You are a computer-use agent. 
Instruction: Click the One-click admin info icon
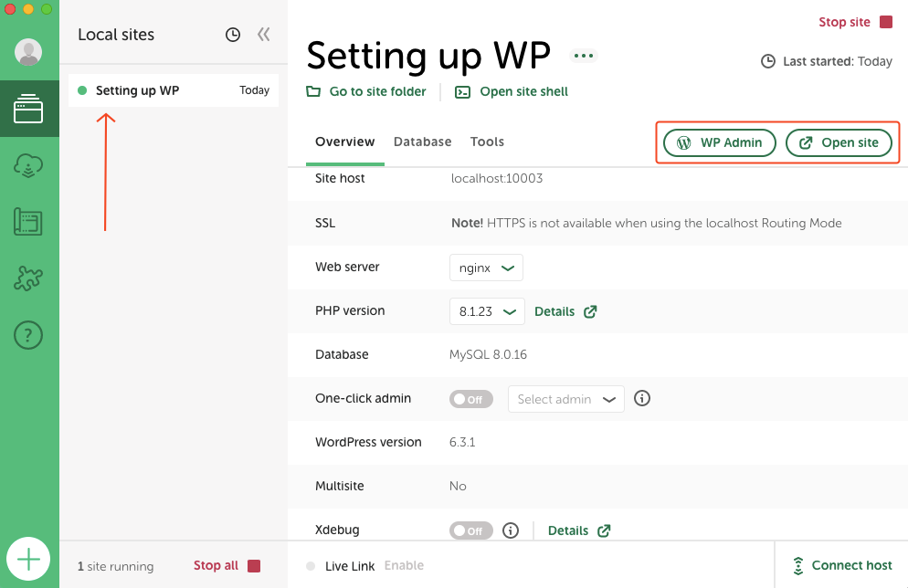pos(642,398)
